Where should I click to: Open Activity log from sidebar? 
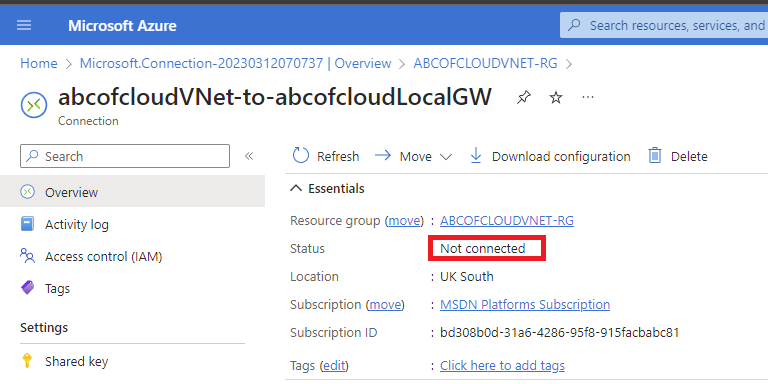(77, 225)
